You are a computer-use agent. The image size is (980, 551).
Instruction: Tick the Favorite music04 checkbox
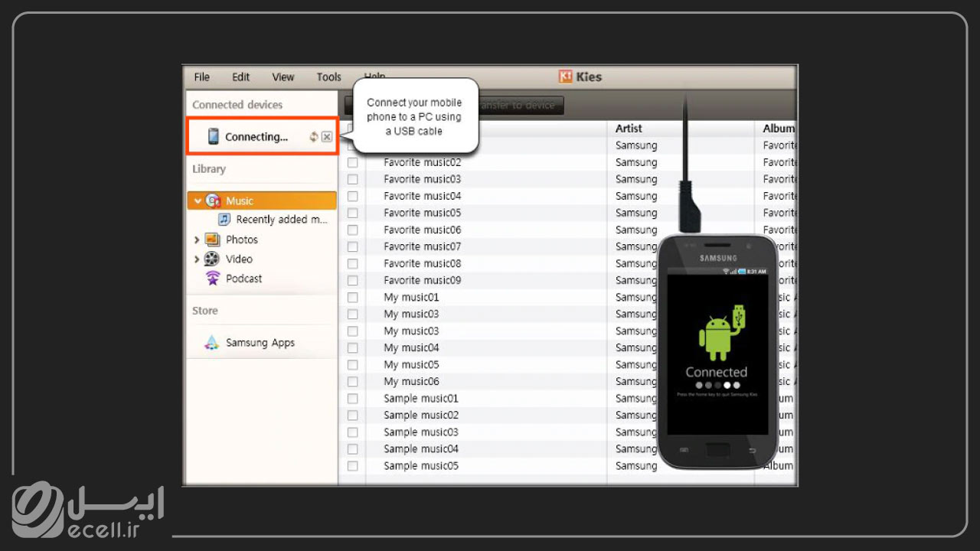pos(353,197)
